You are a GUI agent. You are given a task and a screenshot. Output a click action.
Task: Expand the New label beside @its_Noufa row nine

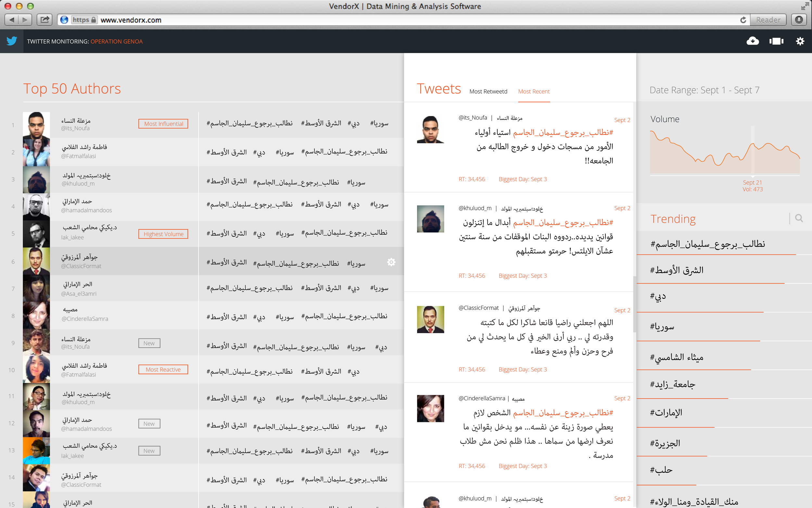149,343
